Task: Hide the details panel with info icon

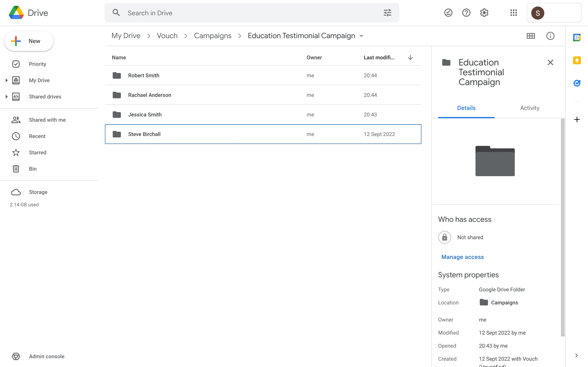Action: [550, 36]
